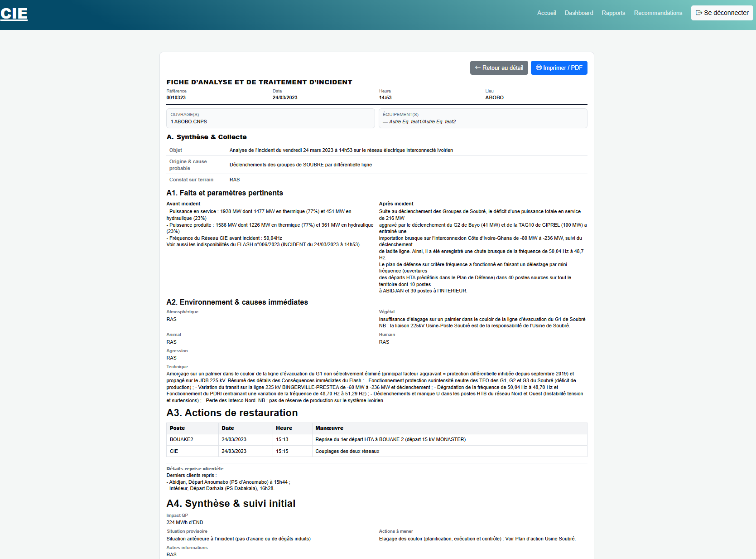This screenshot has height=559, width=756.
Task: Click the A3. Actions de restauration heading
Action: tap(232, 413)
